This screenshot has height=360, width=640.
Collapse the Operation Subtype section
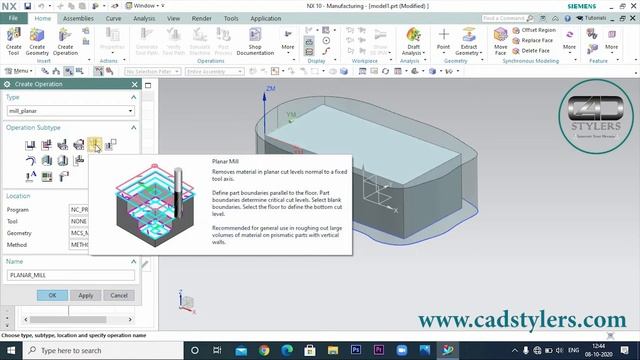(x=133, y=128)
